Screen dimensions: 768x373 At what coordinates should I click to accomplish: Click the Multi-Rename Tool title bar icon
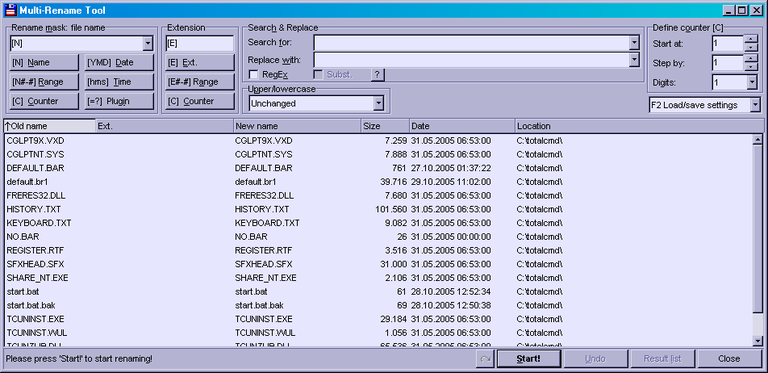(10, 10)
